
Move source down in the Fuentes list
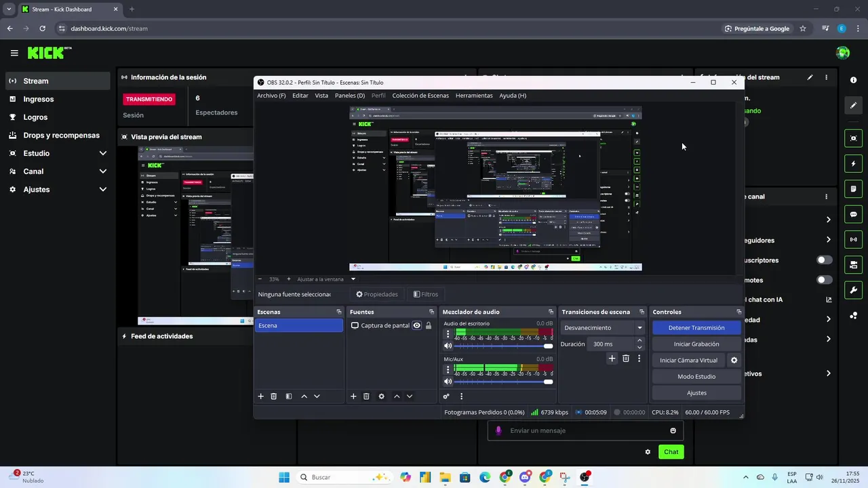coord(410,396)
